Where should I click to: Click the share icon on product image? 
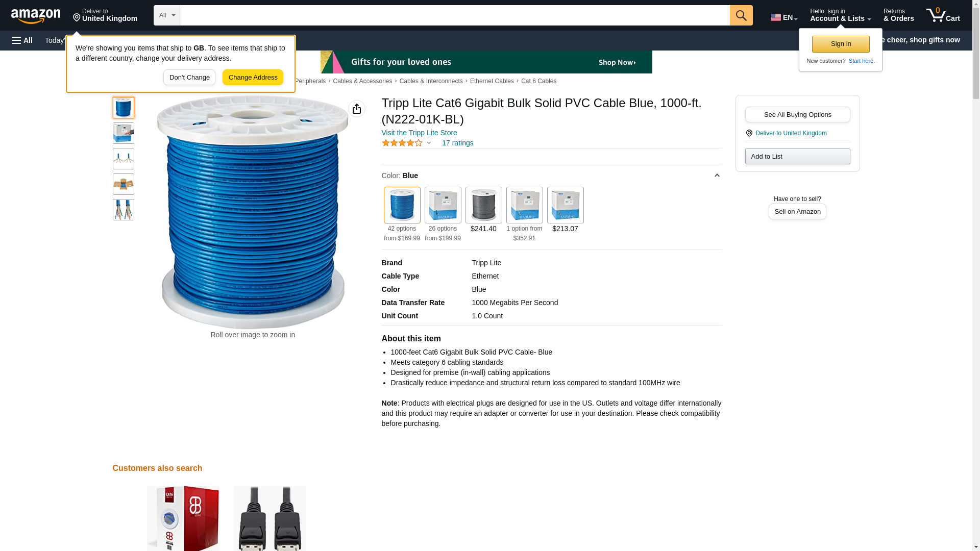357,109
